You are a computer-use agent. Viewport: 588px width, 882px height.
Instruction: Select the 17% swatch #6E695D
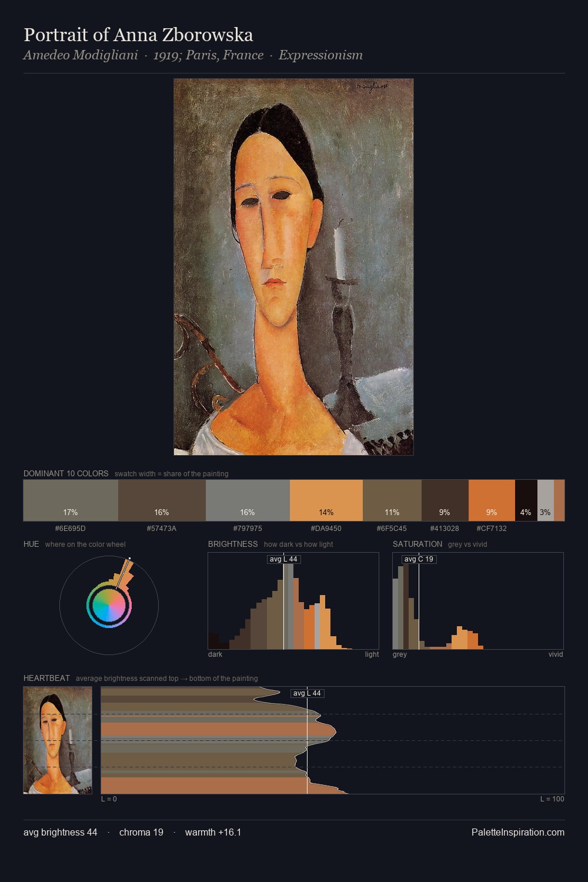point(71,500)
